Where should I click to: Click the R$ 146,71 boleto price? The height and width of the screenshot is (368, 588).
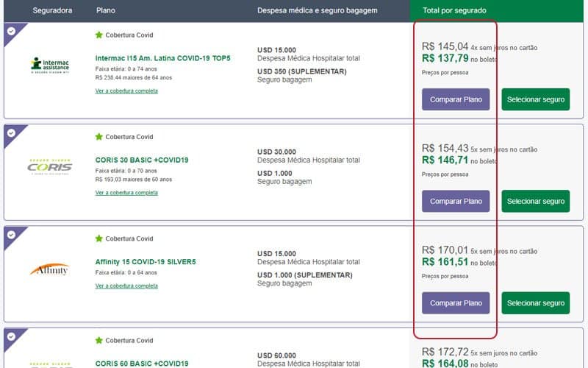(x=445, y=160)
